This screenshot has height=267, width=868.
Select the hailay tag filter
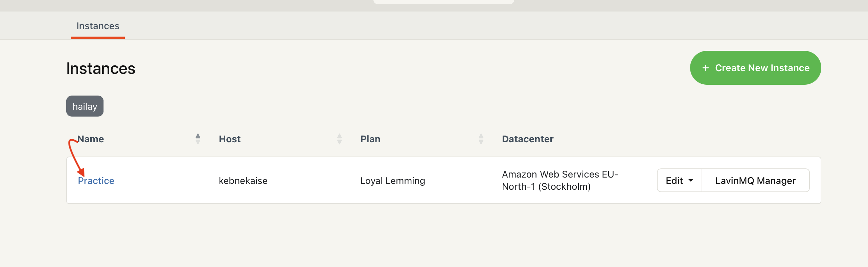[x=85, y=106]
